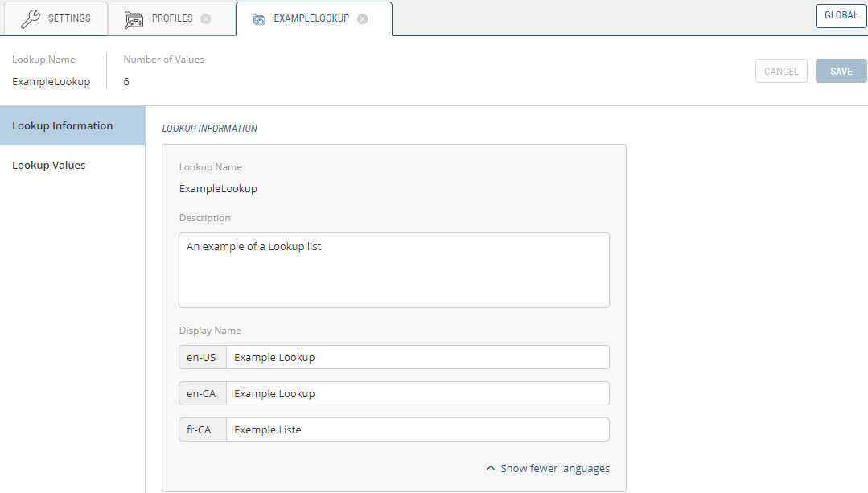Focus the en-US display name field
The height and width of the screenshot is (493, 868).
point(417,357)
